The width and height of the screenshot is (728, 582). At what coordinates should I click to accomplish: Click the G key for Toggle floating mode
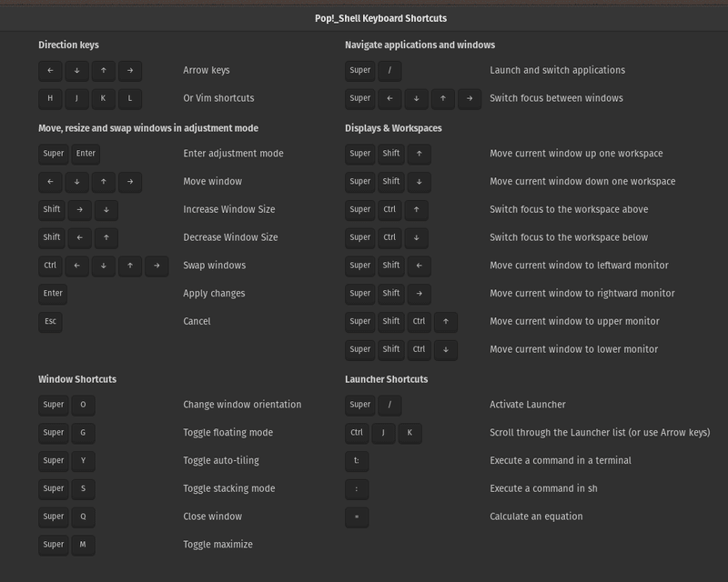click(x=83, y=433)
